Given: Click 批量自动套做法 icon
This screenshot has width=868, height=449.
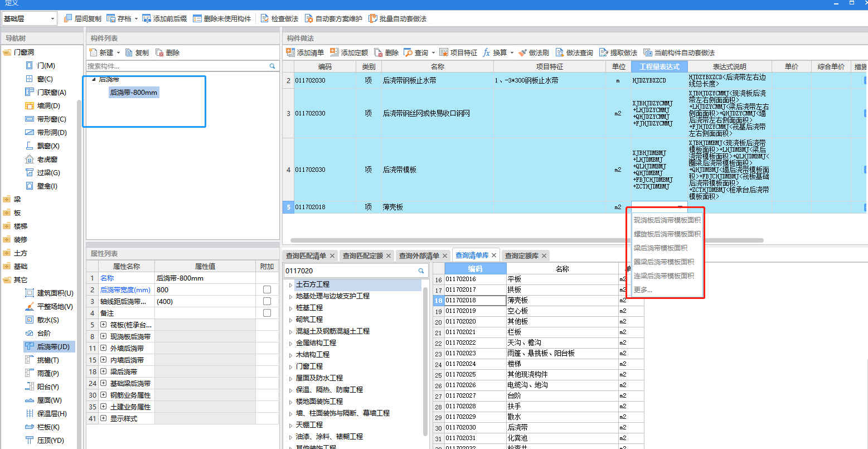Looking at the screenshot, I should point(373,18).
